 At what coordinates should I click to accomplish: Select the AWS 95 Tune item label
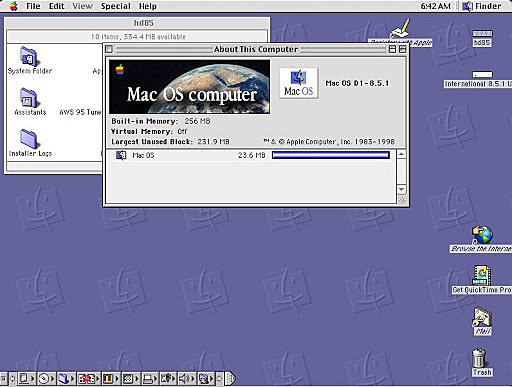coord(80,112)
